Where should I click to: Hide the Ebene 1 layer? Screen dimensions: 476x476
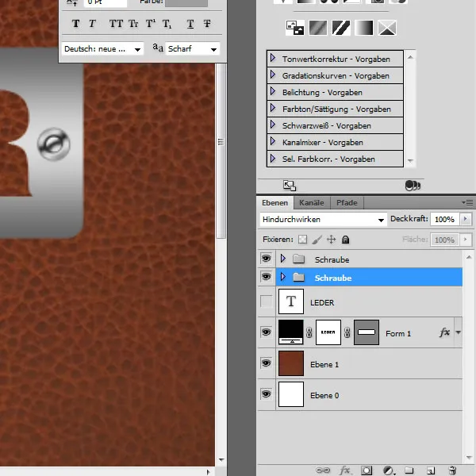[x=266, y=363]
